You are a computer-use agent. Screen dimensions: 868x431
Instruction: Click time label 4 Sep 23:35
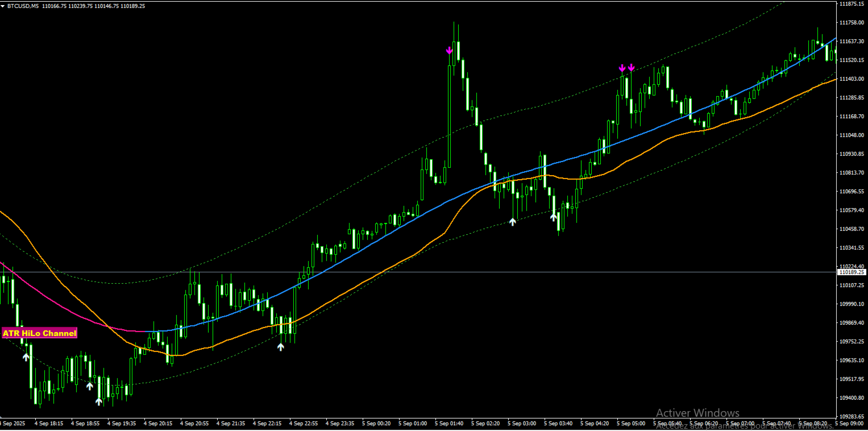[x=340, y=423]
